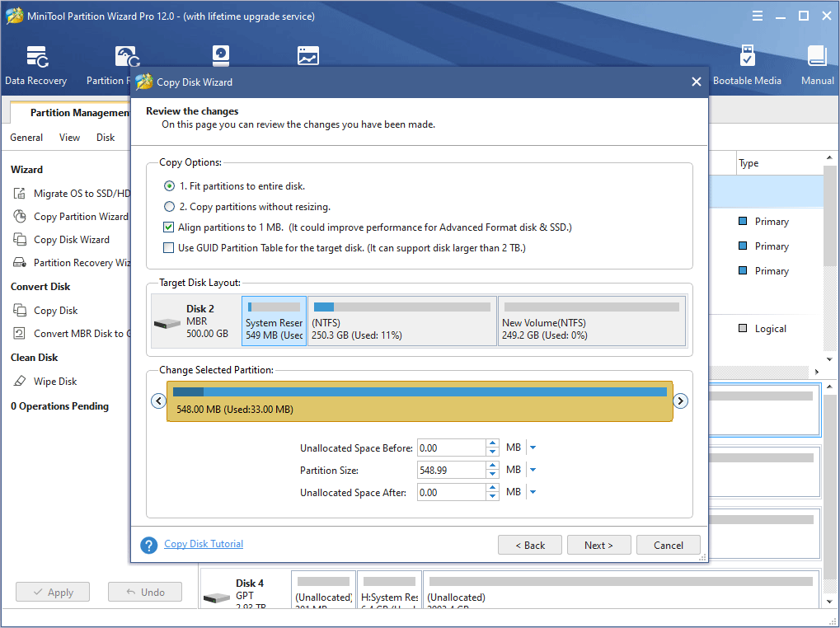Click the MiniTool app logo in title bar

(x=15, y=16)
